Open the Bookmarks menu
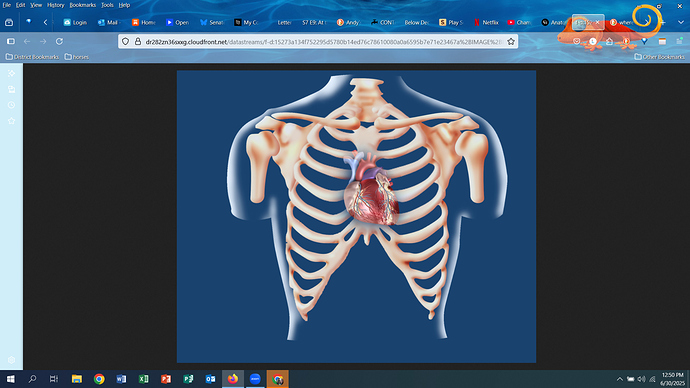 point(82,5)
